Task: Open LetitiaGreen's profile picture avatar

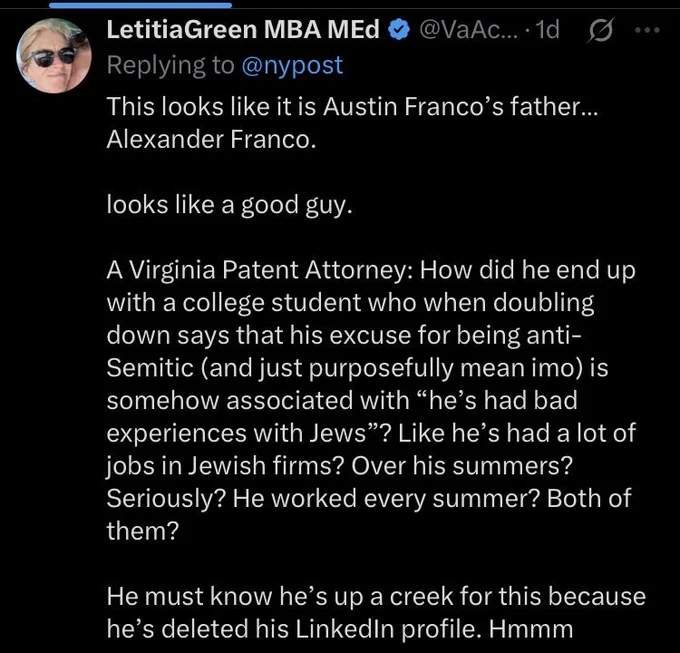Action: point(54,56)
